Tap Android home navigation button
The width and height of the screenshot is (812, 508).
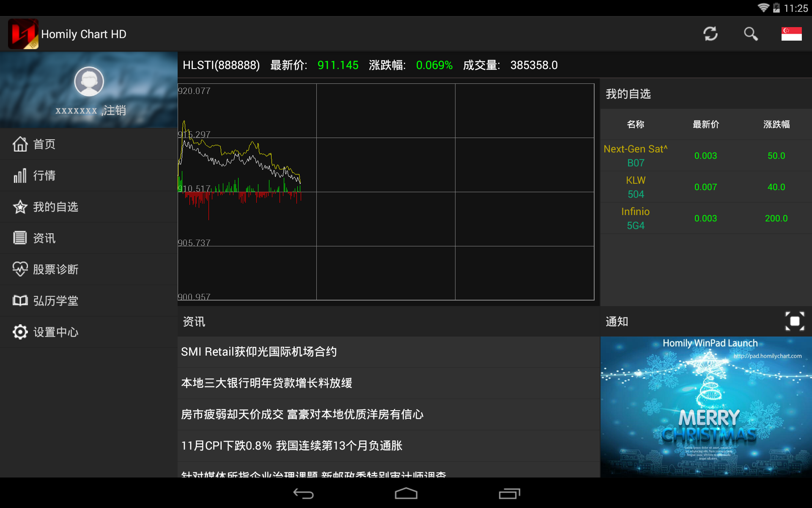(x=406, y=494)
